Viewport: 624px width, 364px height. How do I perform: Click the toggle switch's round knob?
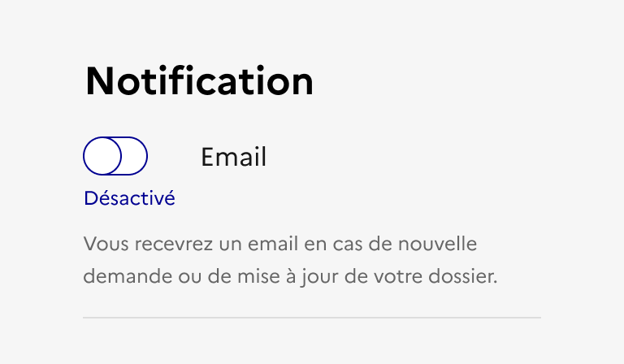pyautogui.click(x=102, y=156)
